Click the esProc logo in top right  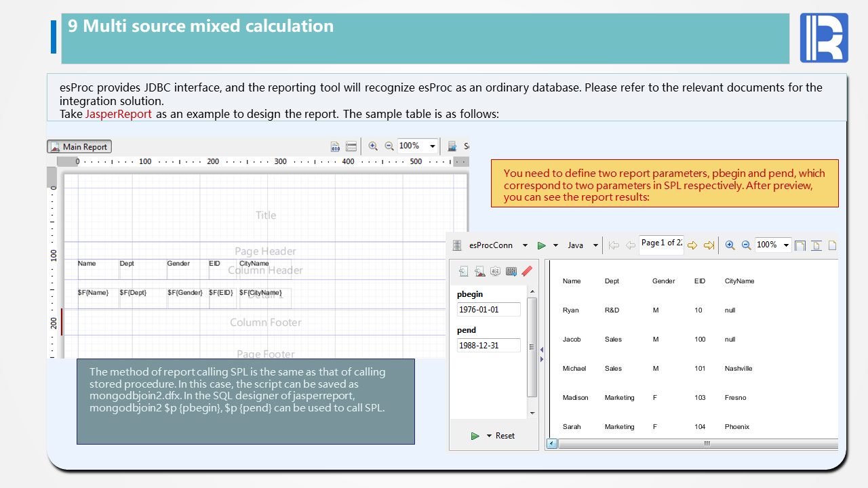824,38
